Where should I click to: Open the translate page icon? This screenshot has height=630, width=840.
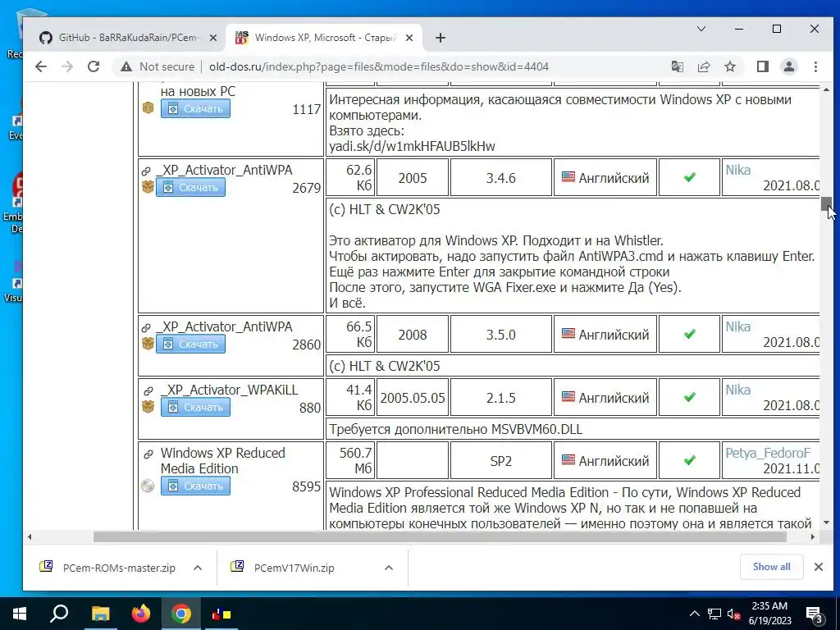tap(677, 66)
